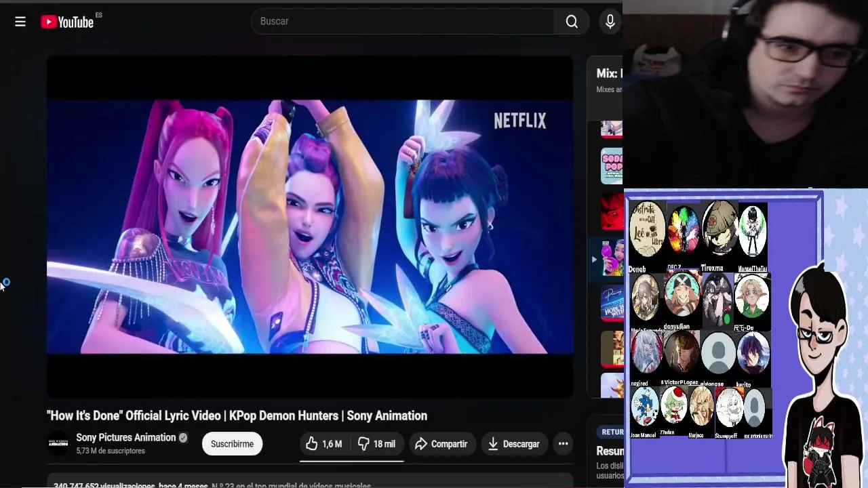
Task: Open the Soda Pop playlist thumbnail
Action: (x=612, y=166)
